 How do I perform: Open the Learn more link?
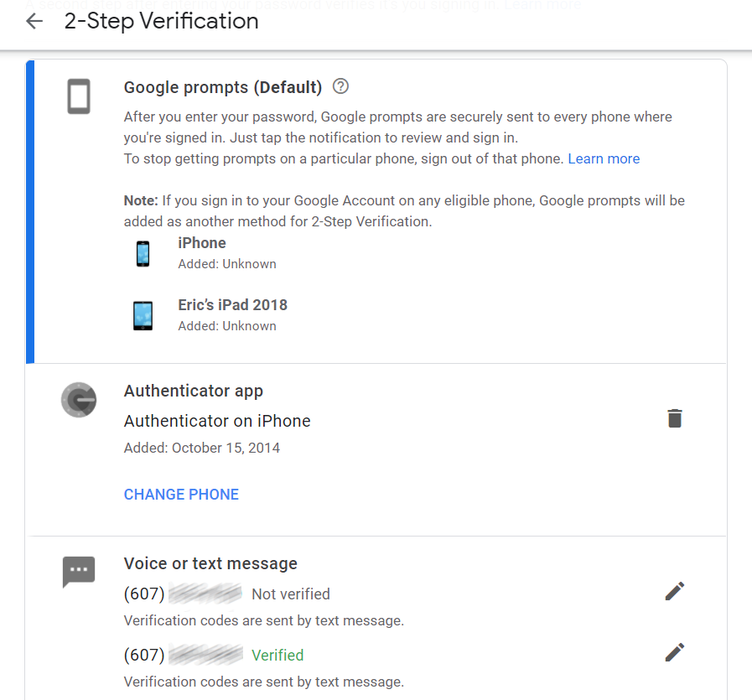point(604,158)
